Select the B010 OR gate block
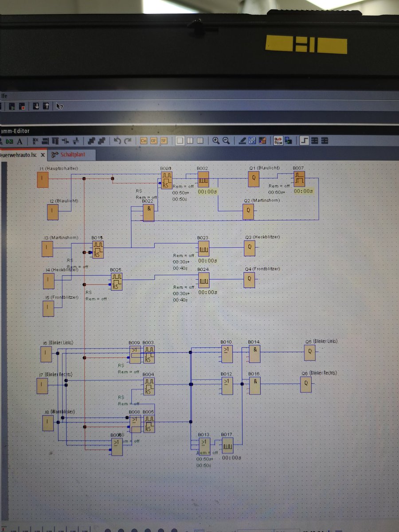Viewport: 399px width, 532px height. point(227,353)
